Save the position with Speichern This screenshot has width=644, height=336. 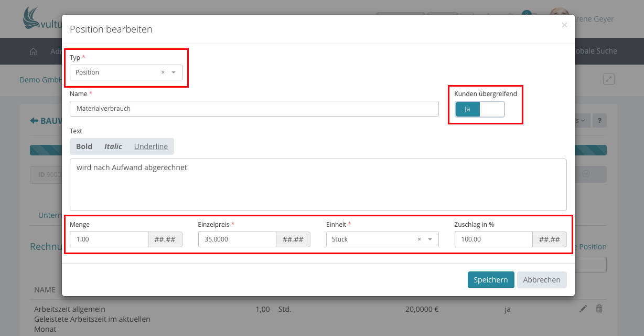click(490, 280)
